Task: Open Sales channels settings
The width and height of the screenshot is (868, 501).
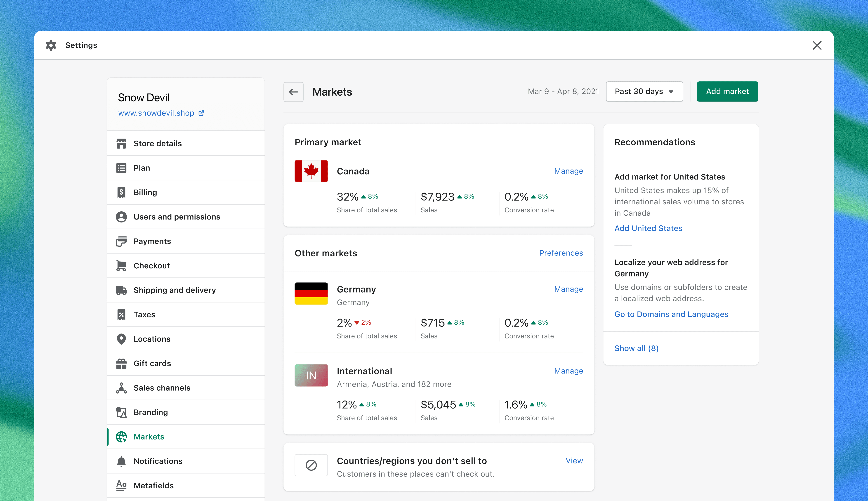Action: coord(186,388)
